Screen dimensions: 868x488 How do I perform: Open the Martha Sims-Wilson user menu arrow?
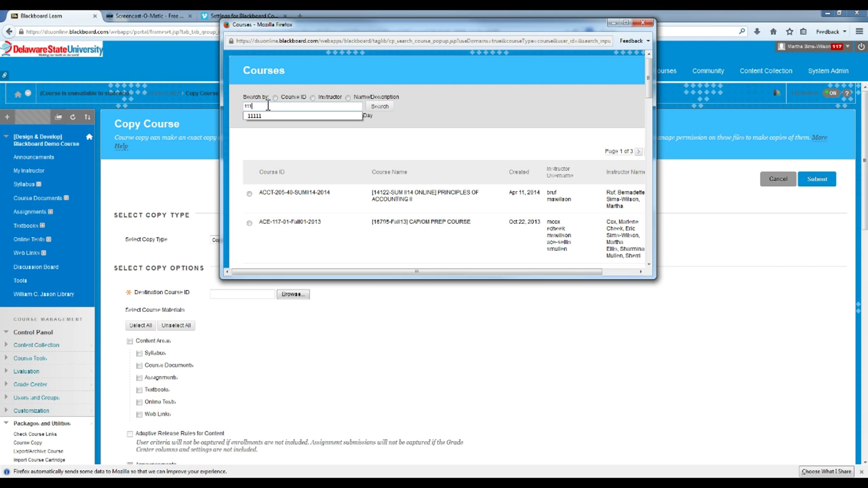[848, 46]
